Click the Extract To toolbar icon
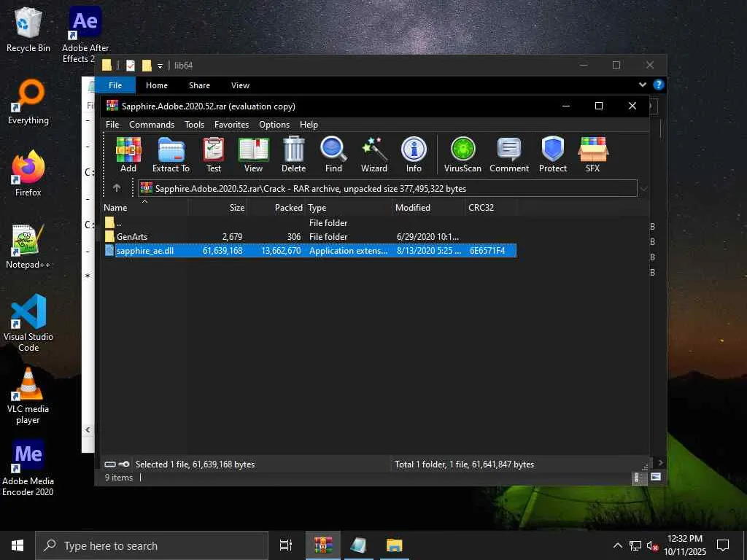The image size is (747, 560). [171, 155]
